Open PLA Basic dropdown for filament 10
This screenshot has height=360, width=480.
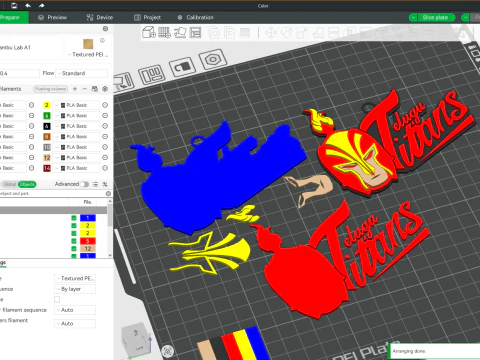pos(76,147)
